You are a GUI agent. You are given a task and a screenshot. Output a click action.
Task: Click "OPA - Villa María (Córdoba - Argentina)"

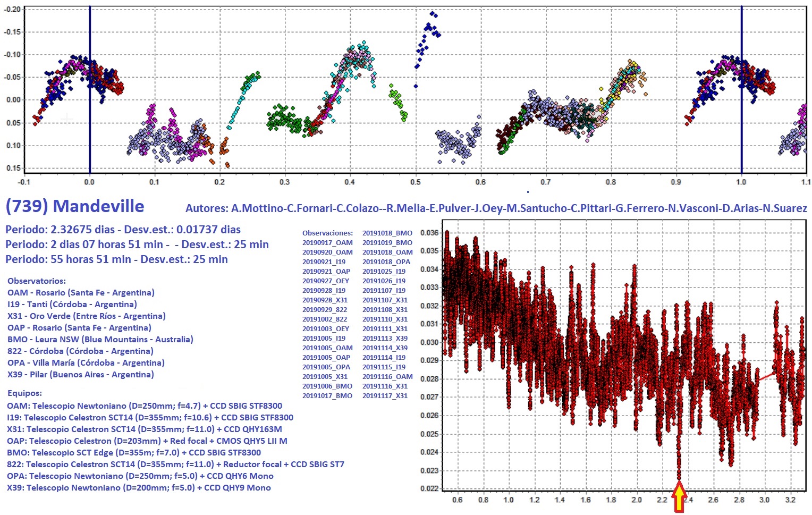(86, 362)
